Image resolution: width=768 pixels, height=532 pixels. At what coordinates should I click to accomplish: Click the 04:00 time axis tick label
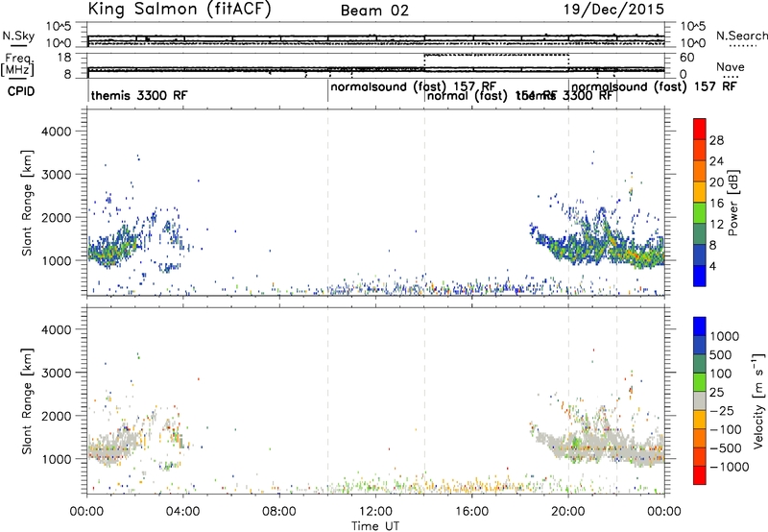click(182, 512)
